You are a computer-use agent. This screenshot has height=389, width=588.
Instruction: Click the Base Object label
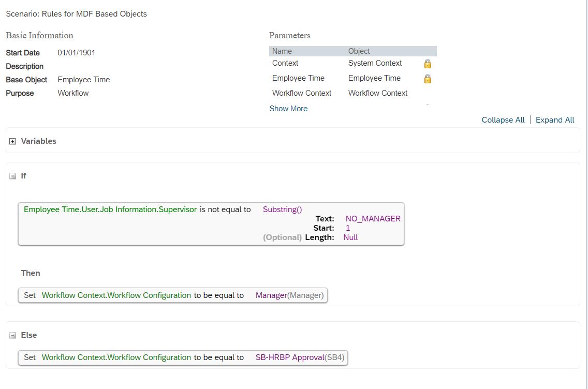26,80
